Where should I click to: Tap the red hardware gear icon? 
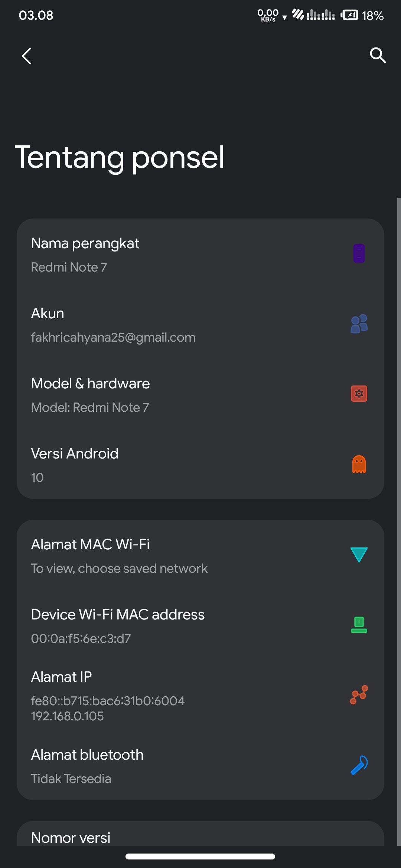pos(359,394)
